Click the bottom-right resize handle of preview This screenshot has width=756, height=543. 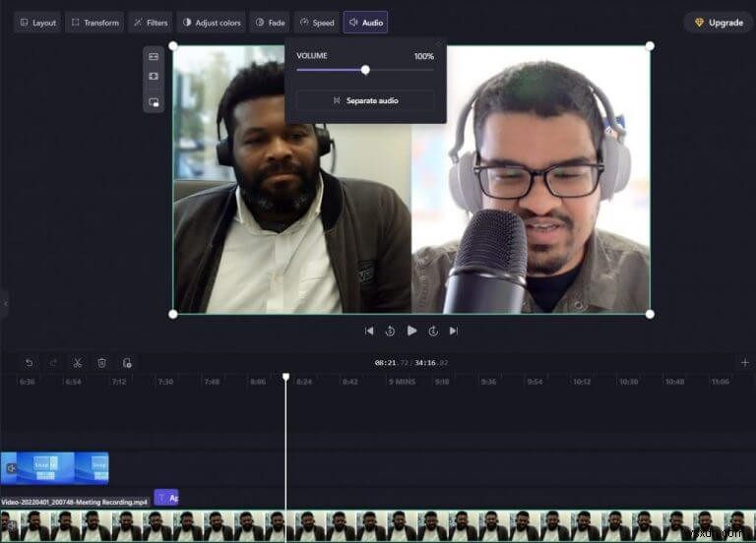point(650,315)
